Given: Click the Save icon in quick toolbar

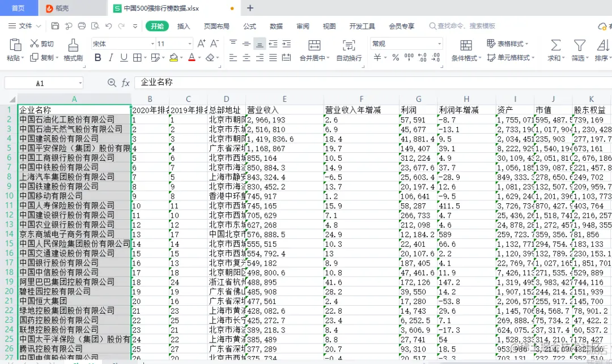Looking at the screenshot, I should point(55,25).
